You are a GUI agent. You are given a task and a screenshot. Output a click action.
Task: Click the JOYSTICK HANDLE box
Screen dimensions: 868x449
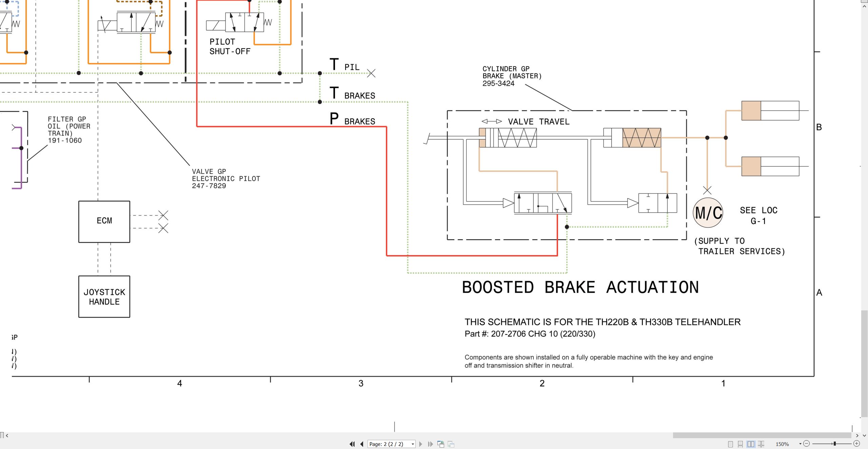(104, 297)
